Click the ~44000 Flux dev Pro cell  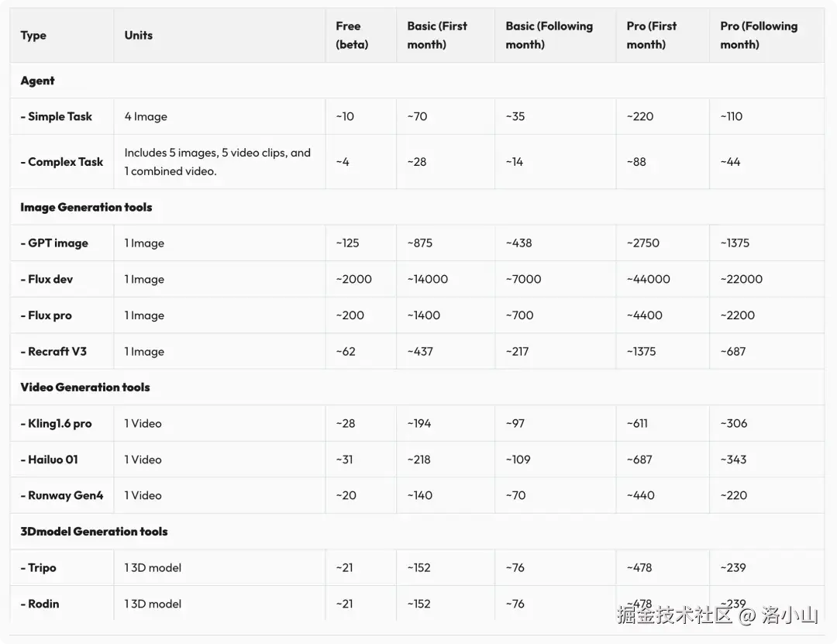click(x=648, y=280)
